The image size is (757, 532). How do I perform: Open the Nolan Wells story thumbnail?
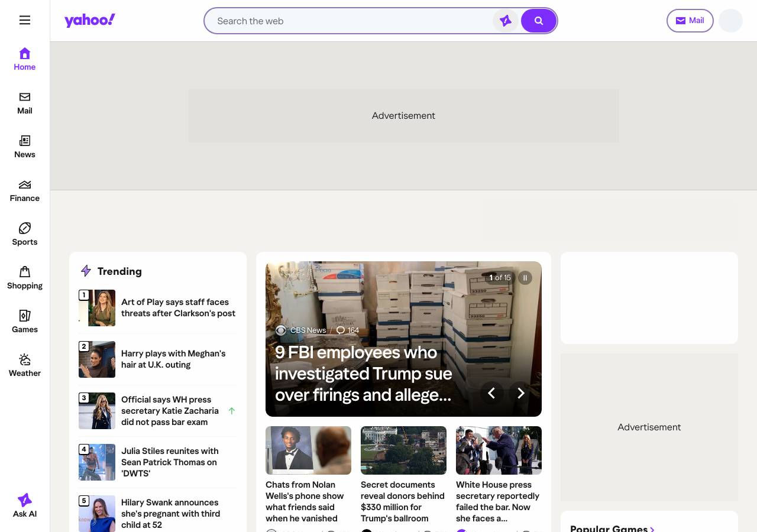point(308,450)
